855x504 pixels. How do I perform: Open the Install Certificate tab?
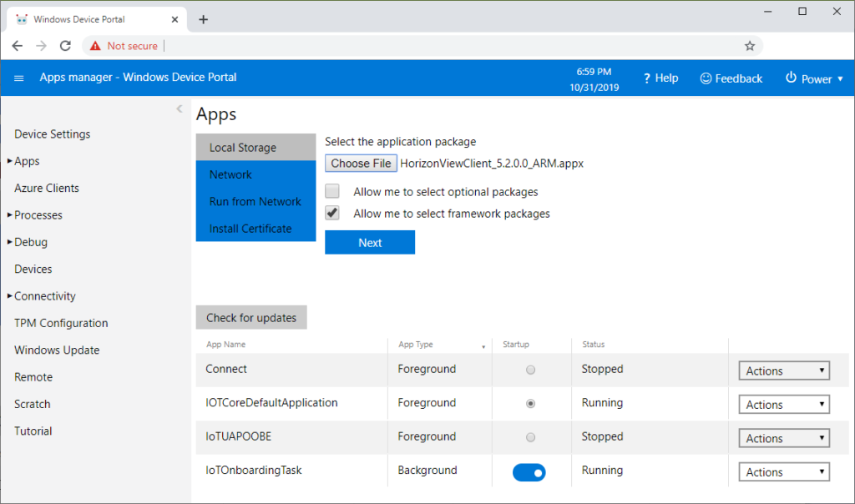255,229
